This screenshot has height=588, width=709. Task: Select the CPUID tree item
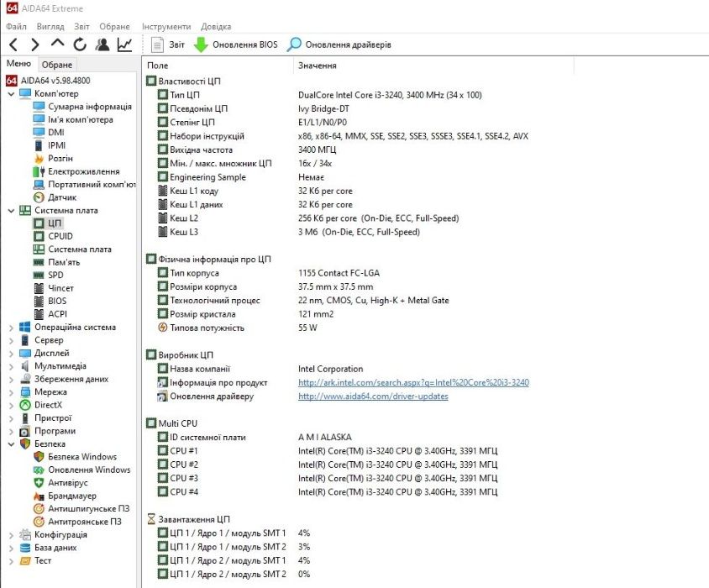click(53, 236)
